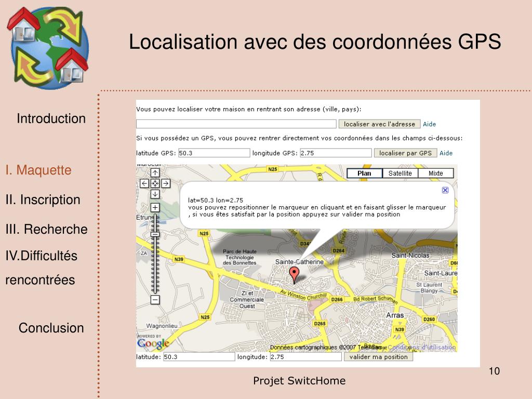Click slide number 10
Viewport: 532px width, 399px height.
pos(495,371)
